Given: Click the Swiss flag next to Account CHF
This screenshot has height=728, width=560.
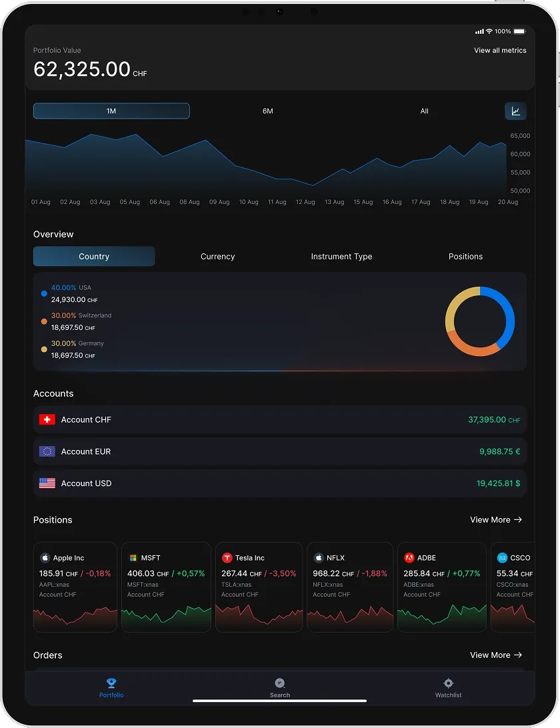Looking at the screenshot, I should [x=47, y=419].
